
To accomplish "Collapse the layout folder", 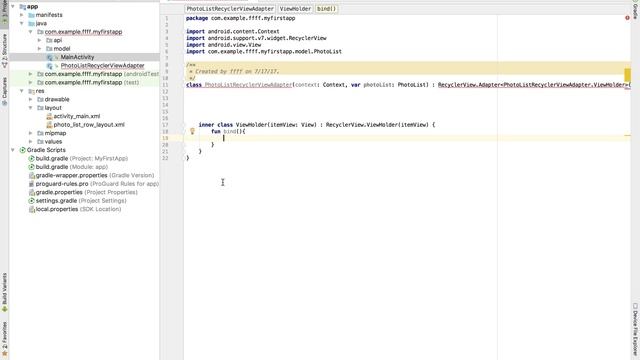I will [x=31, y=108].
